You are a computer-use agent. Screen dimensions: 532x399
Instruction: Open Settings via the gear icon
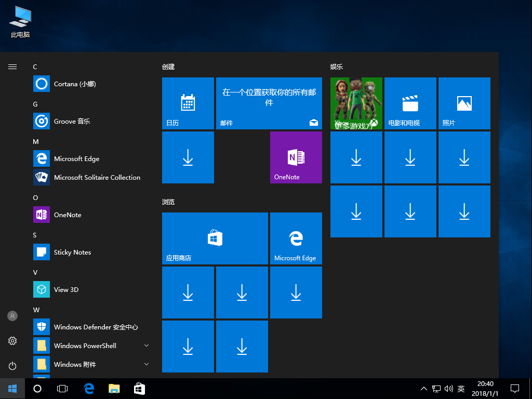point(12,341)
